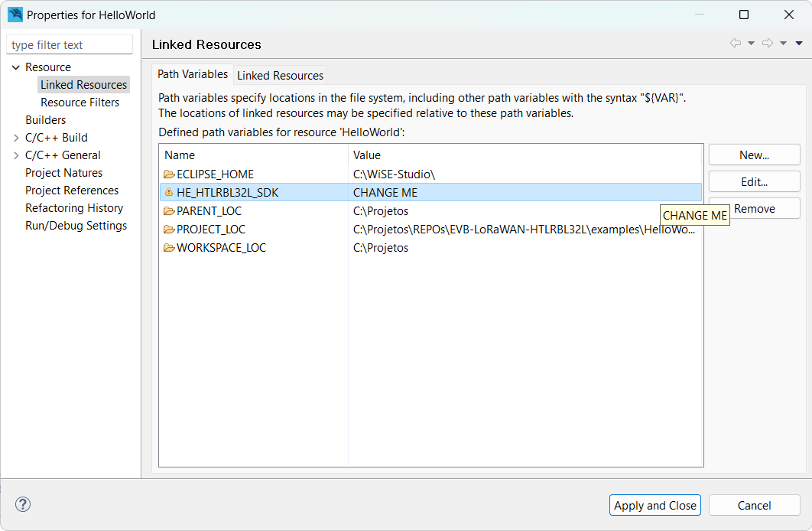Select the WORKSPACE_LOC folder icon
This screenshot has height=531, width=812.
(169, 248)
